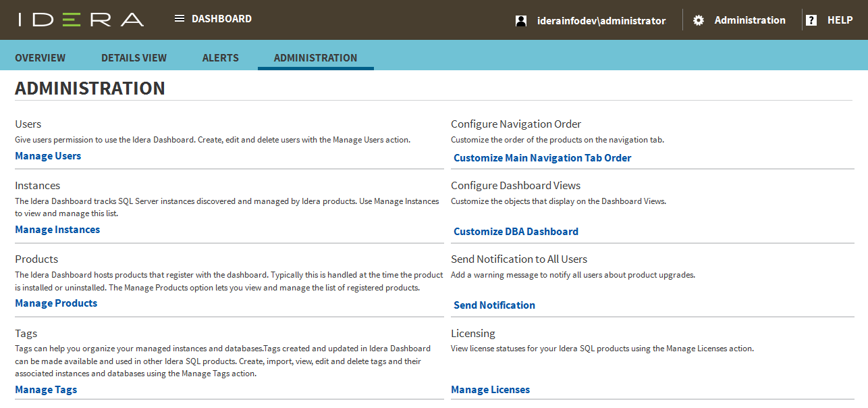Screen dimensions: 868x408
Task: Click the IDERA logo
Action: coord(81,20)
